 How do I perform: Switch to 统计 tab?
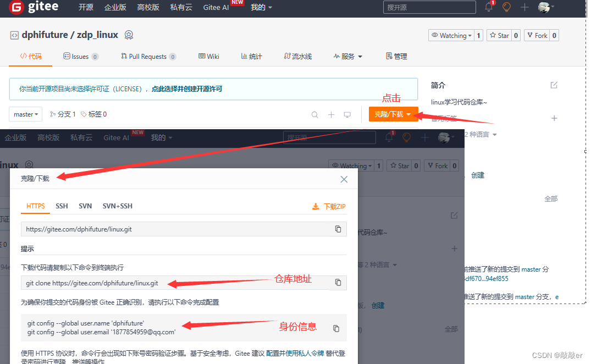pyautogui.click(x=251, y=57)
